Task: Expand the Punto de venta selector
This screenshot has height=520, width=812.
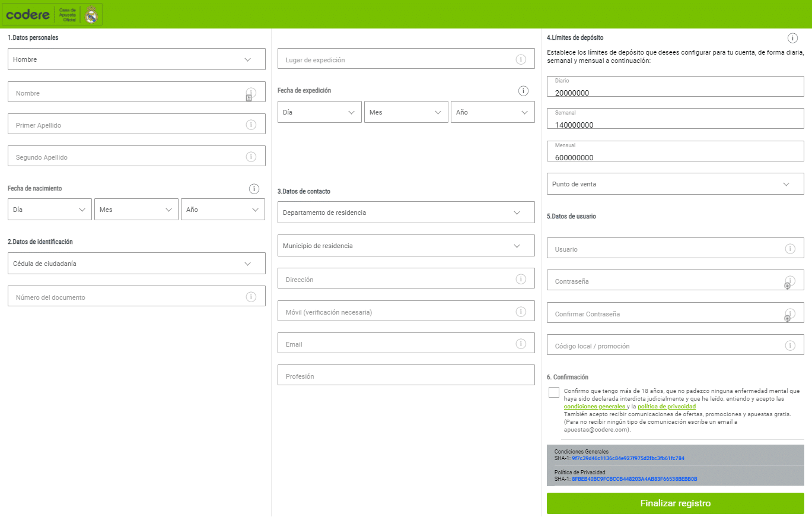Action: tap(675, 183)
